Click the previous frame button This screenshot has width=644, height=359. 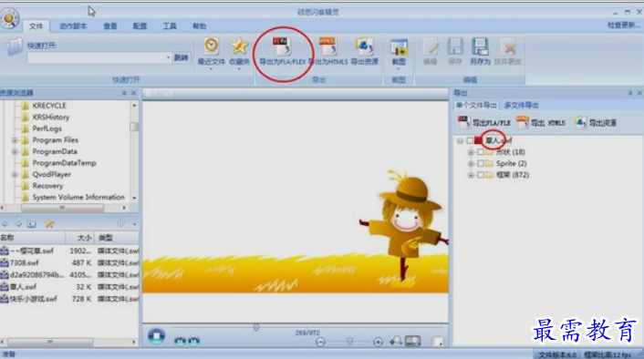click(x=180, y=341)
